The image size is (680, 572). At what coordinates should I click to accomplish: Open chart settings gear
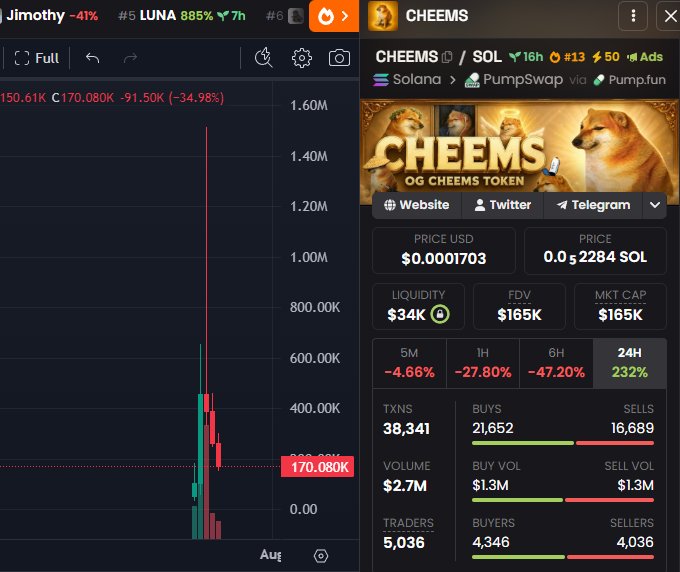(301, 58)
